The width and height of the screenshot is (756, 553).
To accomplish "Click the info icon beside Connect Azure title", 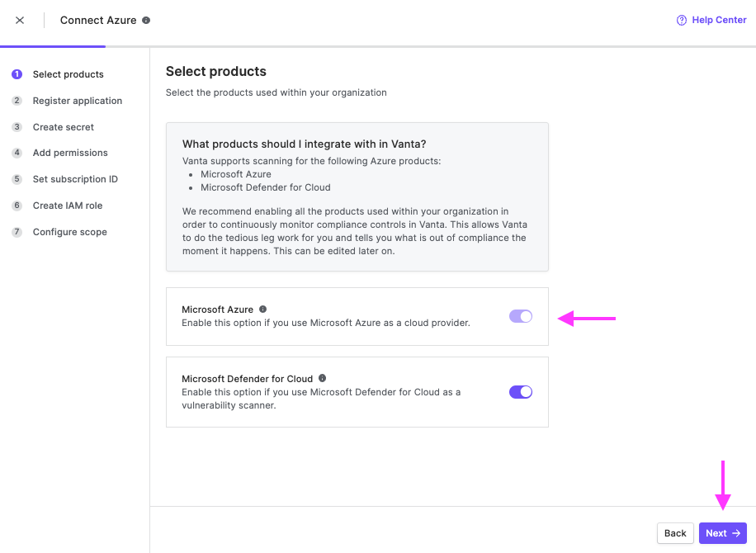I will (x=146, y=21).
